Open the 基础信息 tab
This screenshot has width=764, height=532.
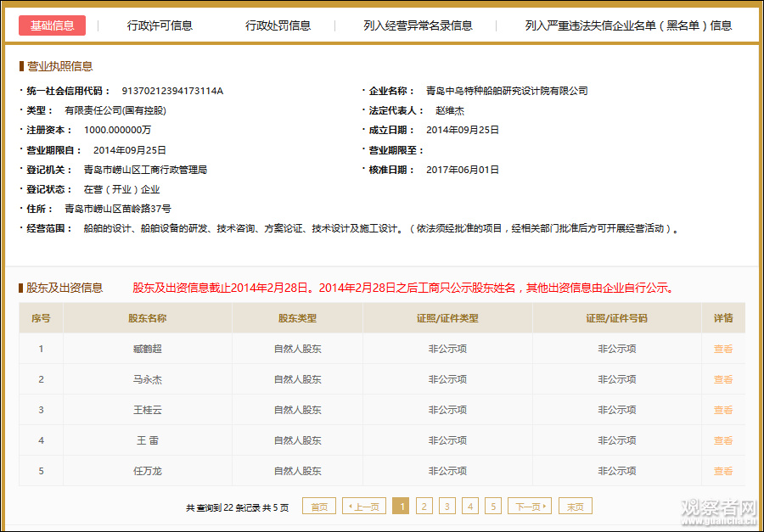(52, 25)
